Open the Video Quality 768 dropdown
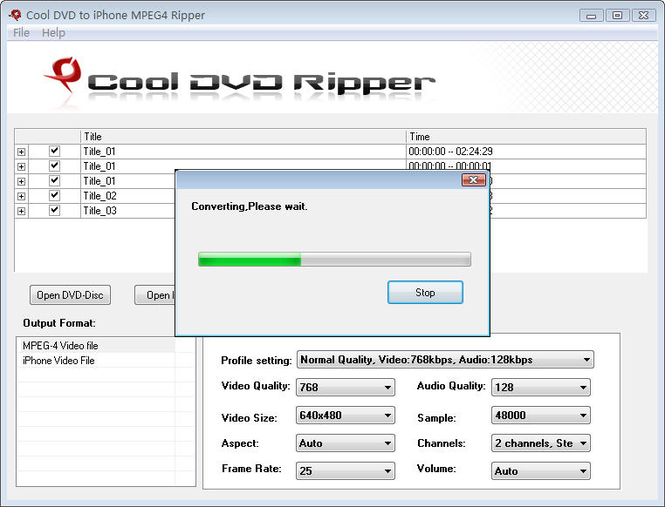Screen dimensions: 665x507 345,387
